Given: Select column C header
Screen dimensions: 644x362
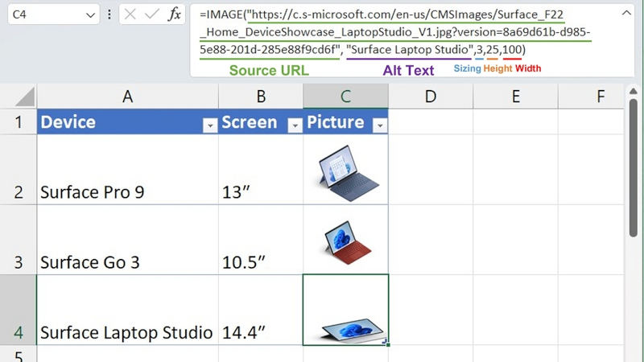Looking at the screenshot, I should (x=346, y=97).
